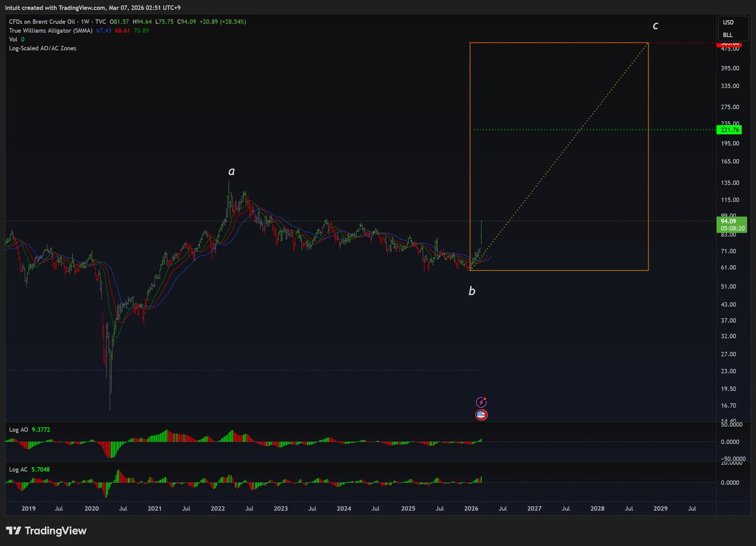This screenshot has height=546, width=756.
Task: Click the 61.00 price axis label
Action: 728,267
